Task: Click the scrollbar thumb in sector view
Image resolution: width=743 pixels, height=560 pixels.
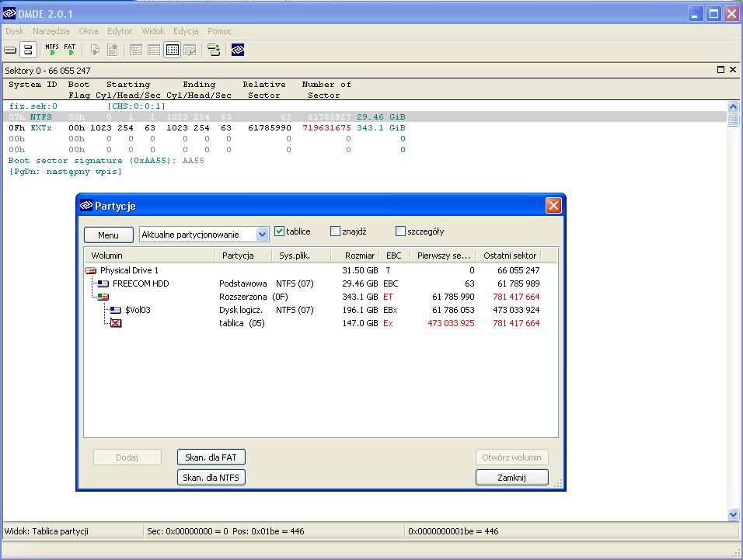Action: [x=733, y=120]
